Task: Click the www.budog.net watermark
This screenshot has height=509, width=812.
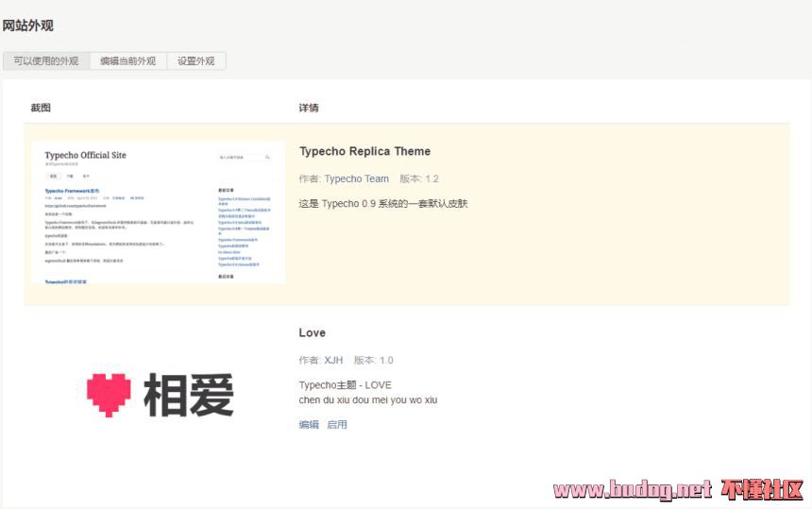Action: 632,489
